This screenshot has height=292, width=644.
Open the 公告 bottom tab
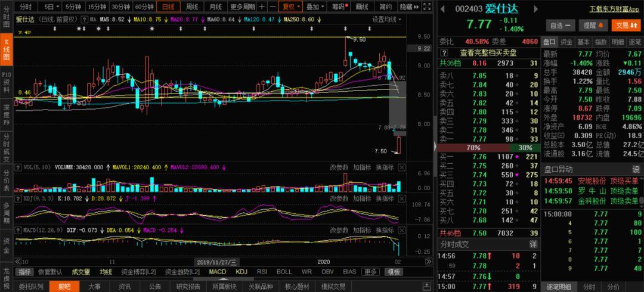coord(155,287)
